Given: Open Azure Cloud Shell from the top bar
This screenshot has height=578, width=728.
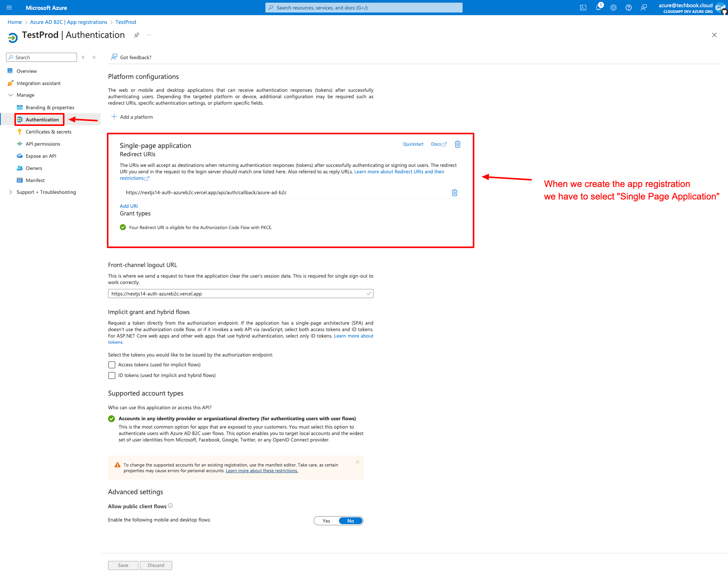Looking at the screenshot, I should pos(583,8).
